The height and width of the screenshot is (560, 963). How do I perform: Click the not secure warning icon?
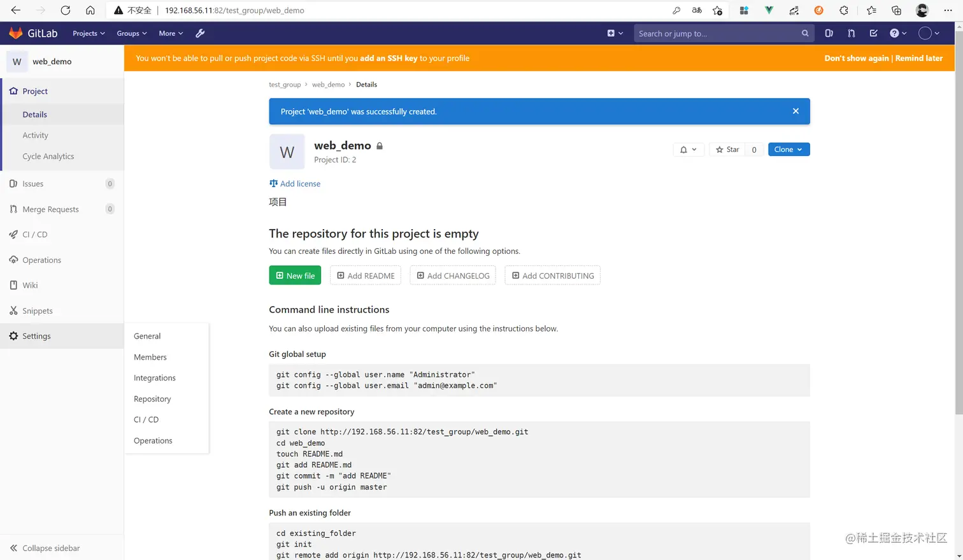(118, 10)
